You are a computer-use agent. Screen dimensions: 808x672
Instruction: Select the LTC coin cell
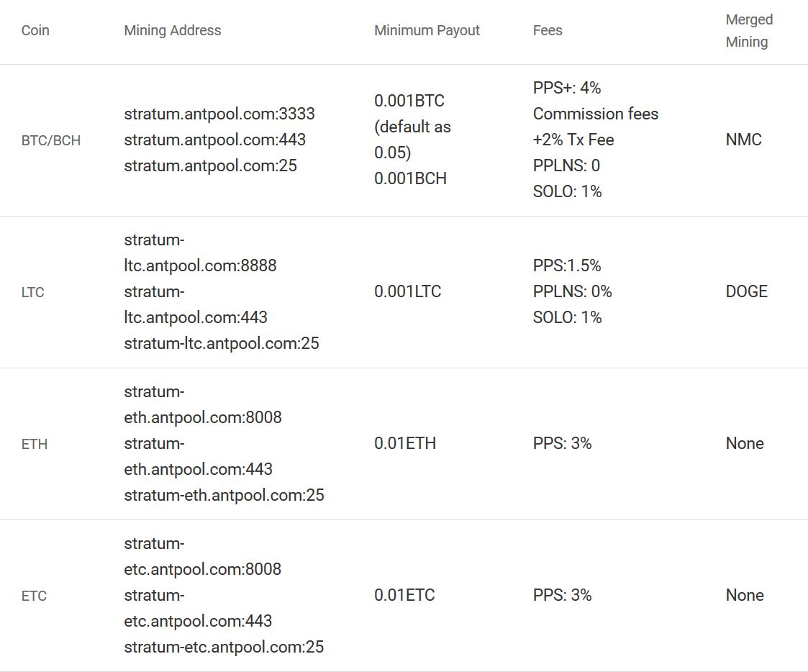(33, 293)
